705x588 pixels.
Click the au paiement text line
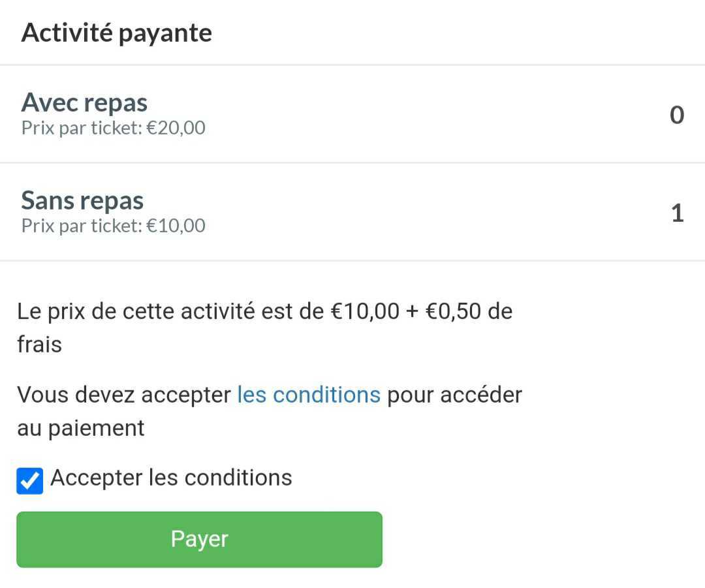coord(80,428)
